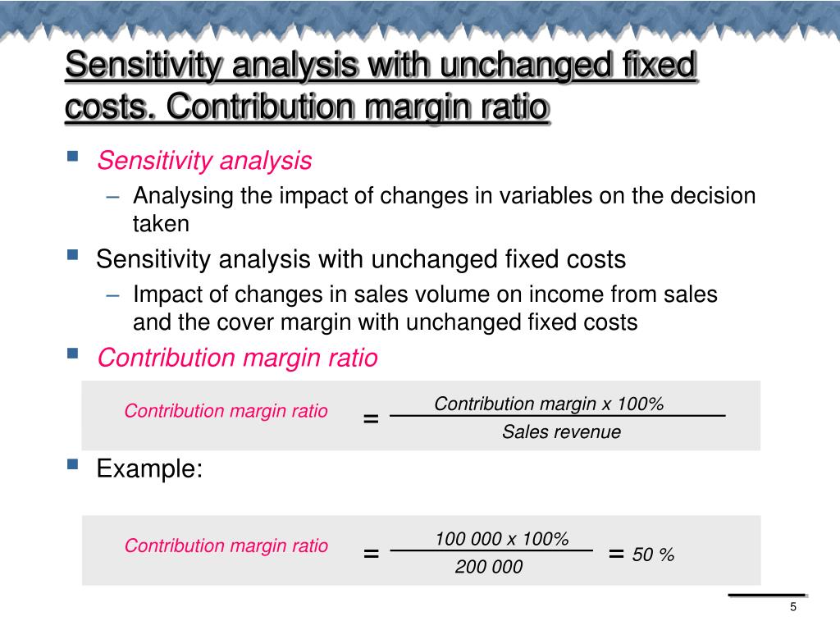Click the 'Sales revenue' denominator
Image resolution: width=840 pixels, height=630 pixels.
tap(561, 431)
